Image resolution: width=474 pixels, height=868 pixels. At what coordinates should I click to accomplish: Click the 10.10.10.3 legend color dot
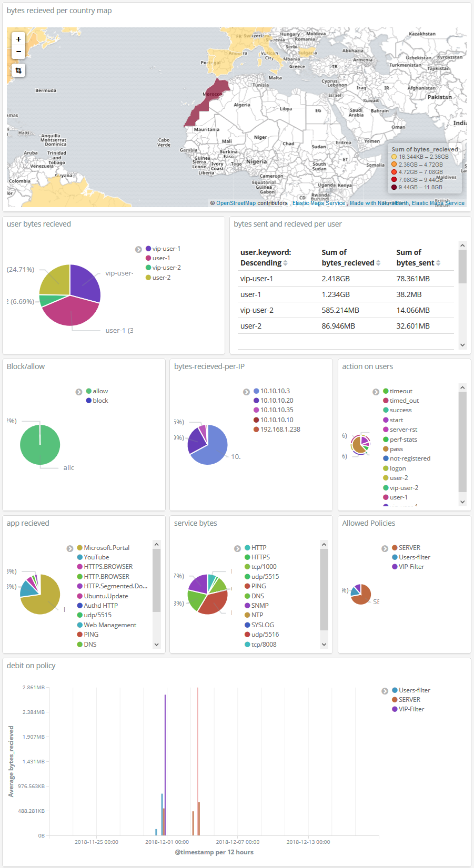click(256, 391)
